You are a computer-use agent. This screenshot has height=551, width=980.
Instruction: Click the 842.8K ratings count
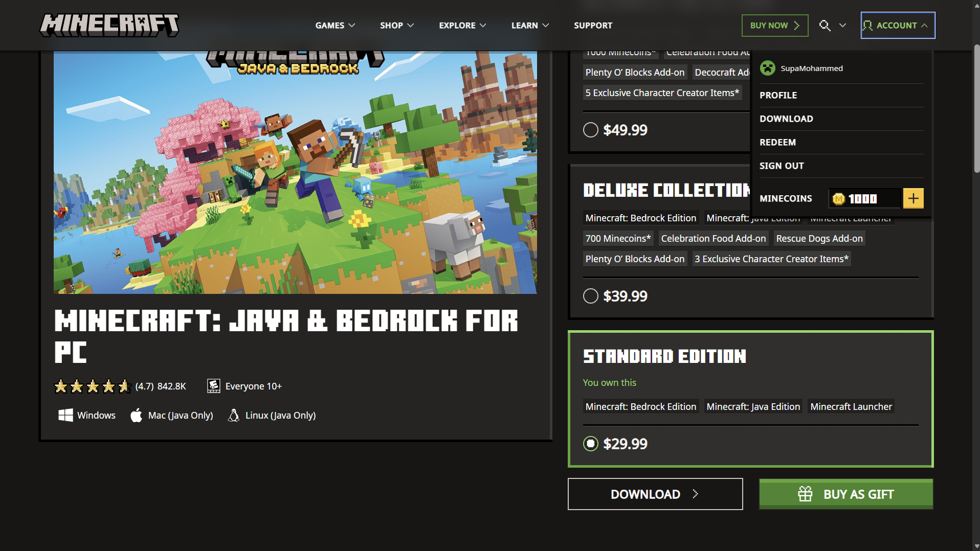point(172,386)
